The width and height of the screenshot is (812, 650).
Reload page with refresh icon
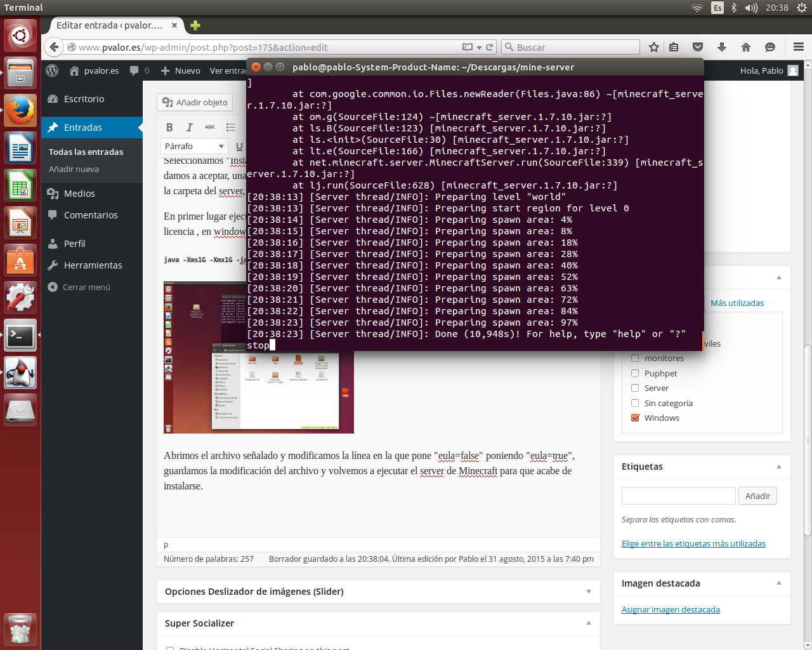coord(490,47)
